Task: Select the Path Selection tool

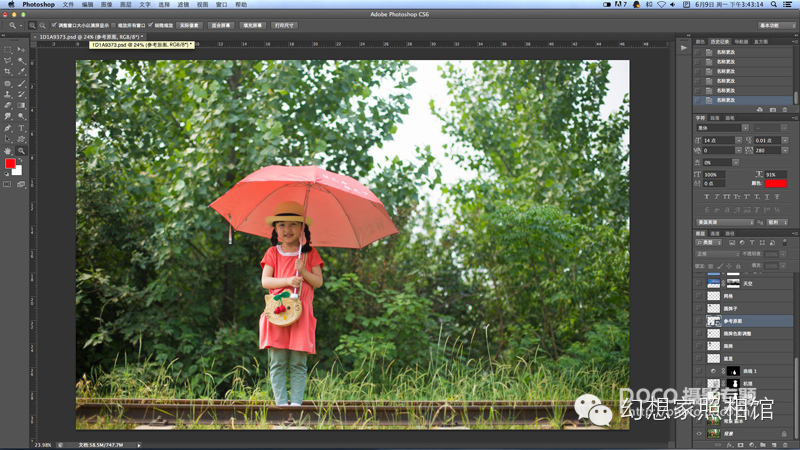Action: [8, 139]
